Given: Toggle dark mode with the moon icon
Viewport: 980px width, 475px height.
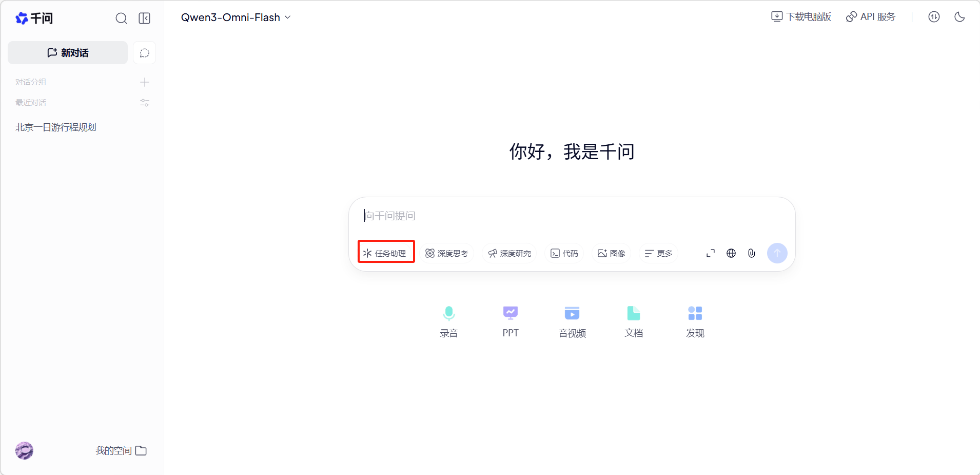Looking at the screenshot, I should tap(959, 17).
